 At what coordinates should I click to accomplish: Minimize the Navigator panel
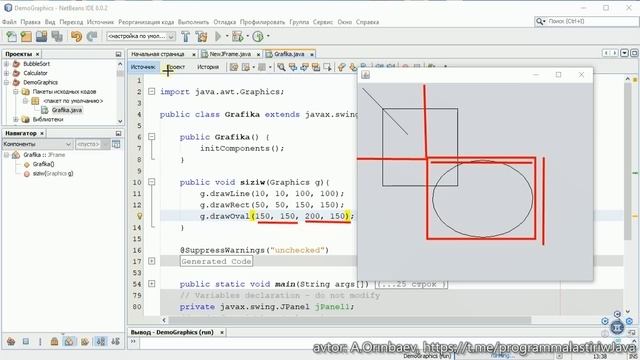pyautogui.click(x=118, y=133)
